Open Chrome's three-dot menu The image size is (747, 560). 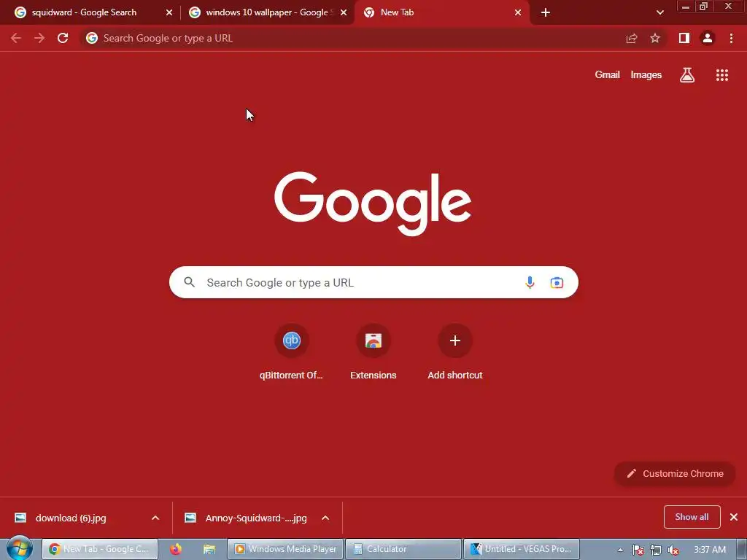(731, 38)
